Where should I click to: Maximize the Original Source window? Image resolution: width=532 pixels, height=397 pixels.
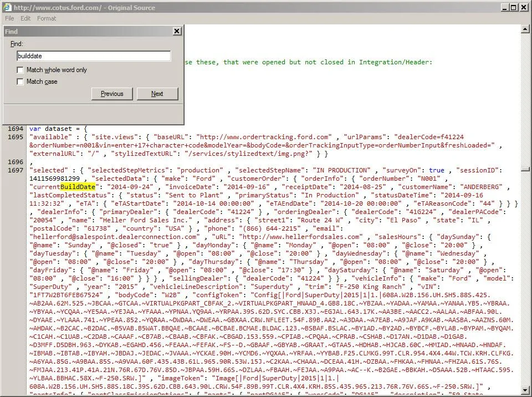[514, 7]
